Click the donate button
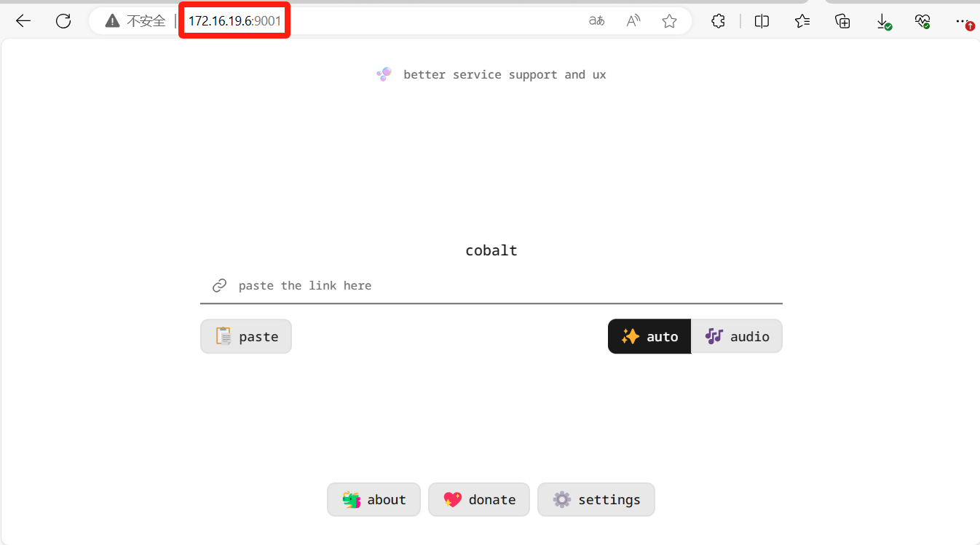The width and height of the screenshot is (980, 545). coord(479,500)
